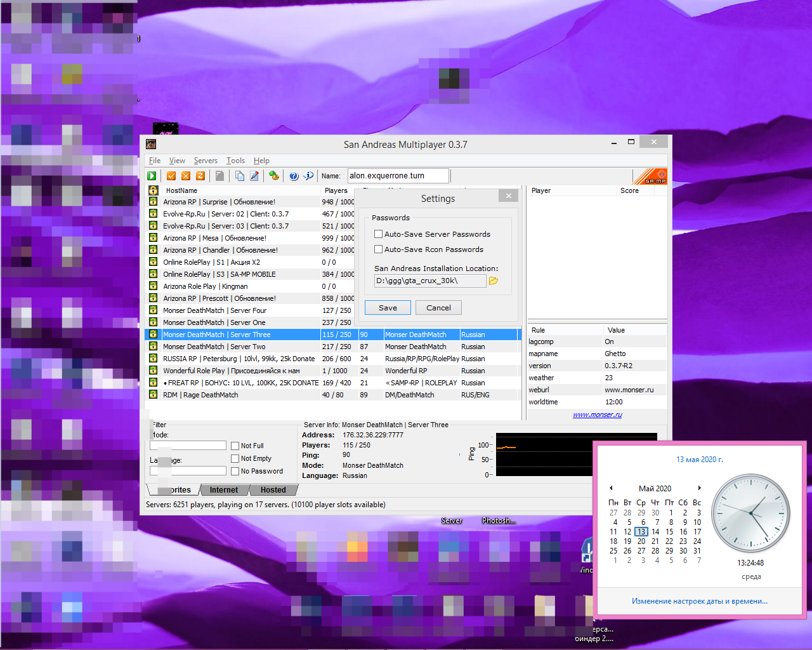Image resolution: width=812 pixels, height=650 pixels.
Task: Tick the Not Full filter checkbox
Action: click(235, 446)
